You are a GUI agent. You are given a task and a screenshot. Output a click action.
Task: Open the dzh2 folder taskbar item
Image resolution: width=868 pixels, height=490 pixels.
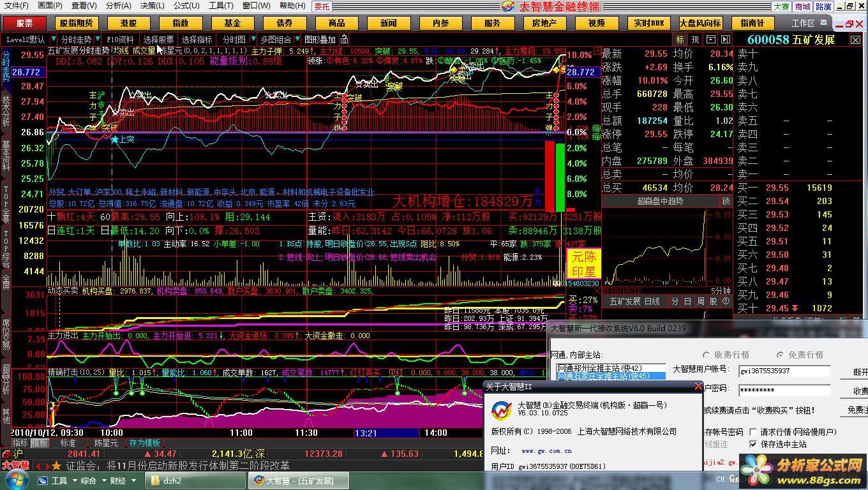[197, 480]
